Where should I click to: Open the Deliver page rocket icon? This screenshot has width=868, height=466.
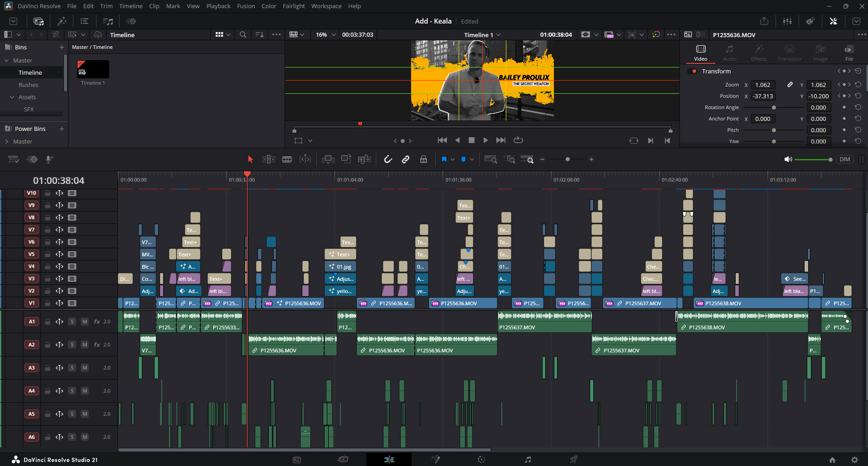click(x=574, y=460)
